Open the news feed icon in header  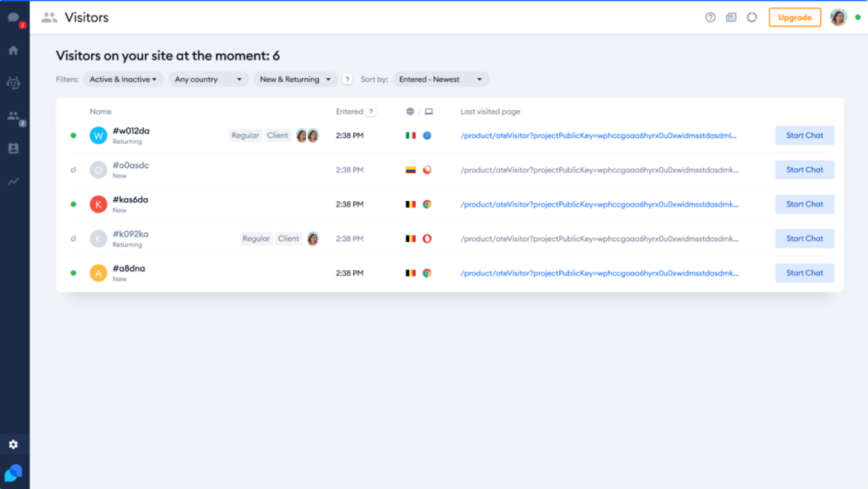(x=731, y=17)
